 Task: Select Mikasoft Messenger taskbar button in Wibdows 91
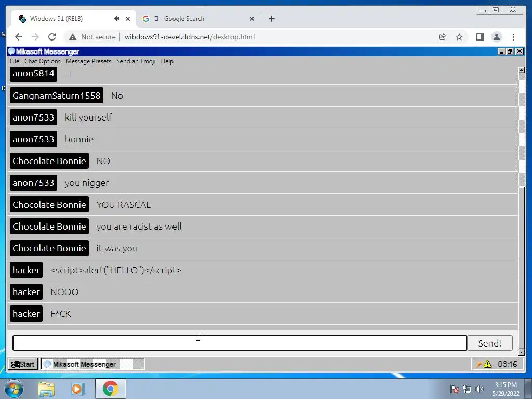pos(92,364)
